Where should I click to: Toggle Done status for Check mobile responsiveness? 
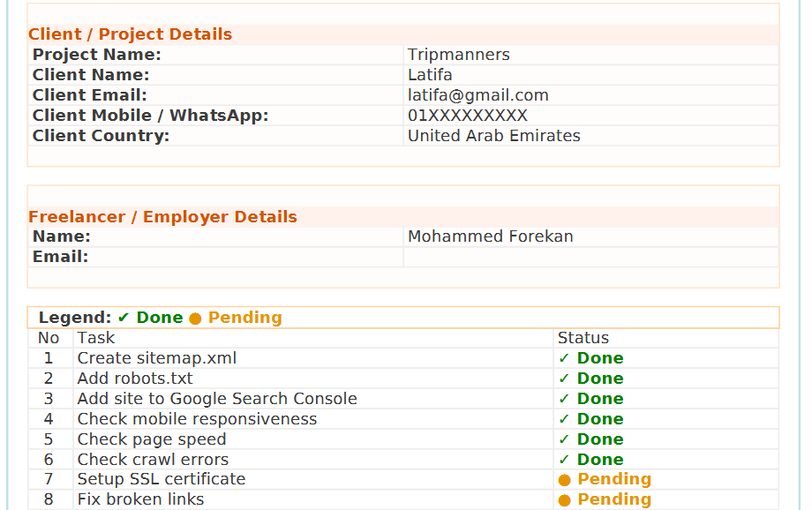[x=599, y=419]
